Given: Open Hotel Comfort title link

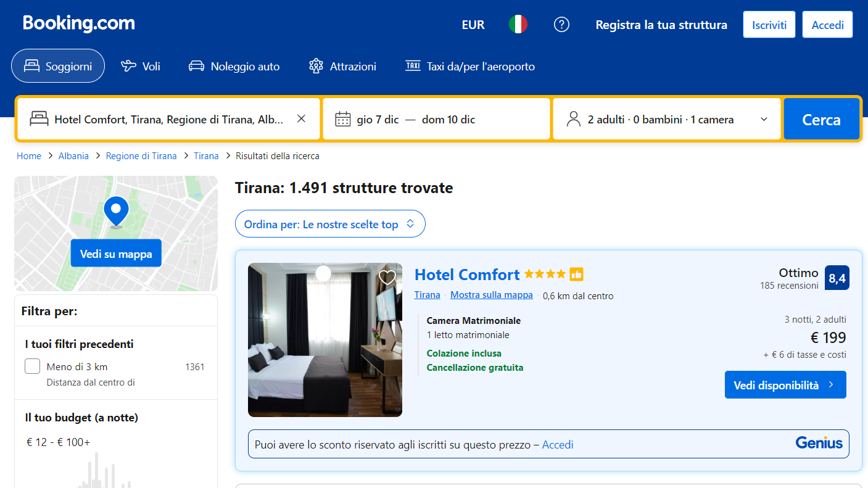Looking at the screenshot, I should 467,275.
